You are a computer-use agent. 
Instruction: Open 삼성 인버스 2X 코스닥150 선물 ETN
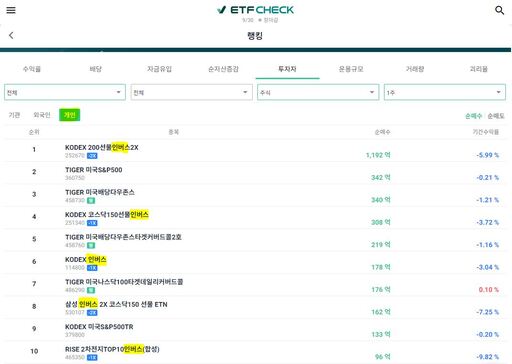point(116,304)
